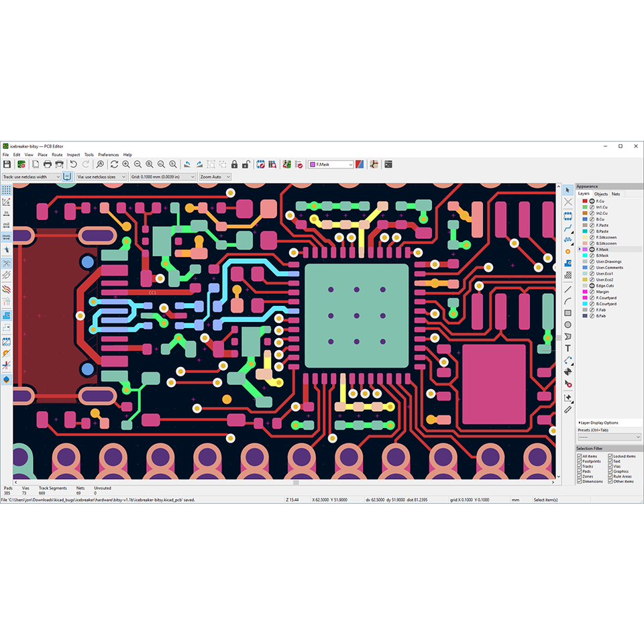Activate the Add Text tool

pyautogui.click(x=568, y=348)
